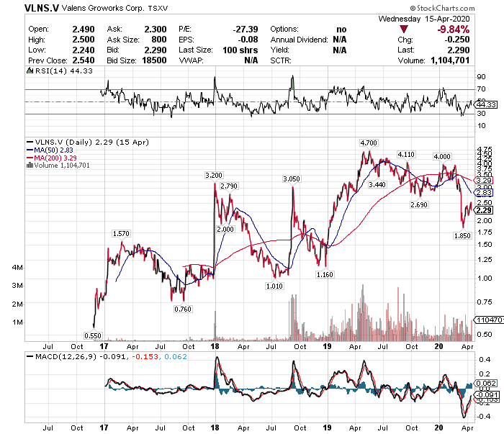The width and height of the screenshot is (504, 434).
Task: Click the 2.000 low price annotation
Action: (x=225, y=230)
